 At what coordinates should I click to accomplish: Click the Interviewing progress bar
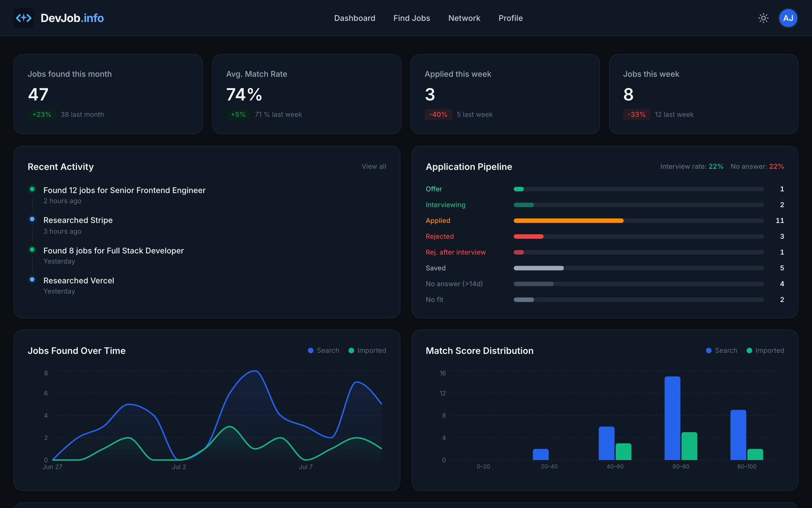pos(524,205)
